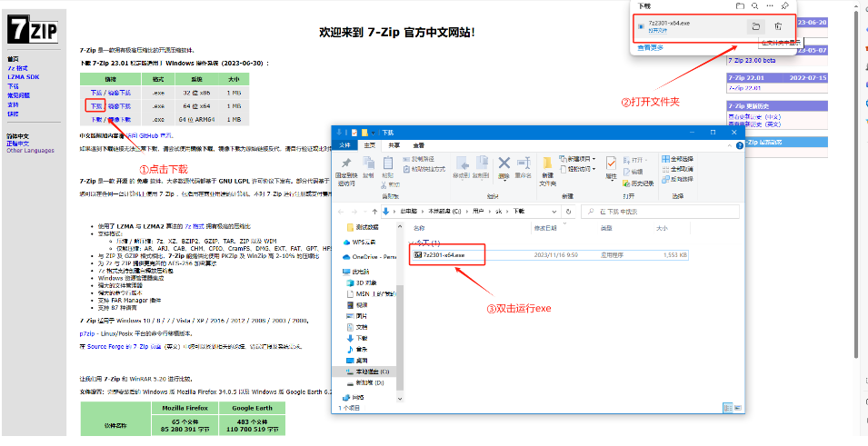Screen dimensions: 868x446
Task: Open the 文件 tab in Explorer
Action: [x=344, y=145]
